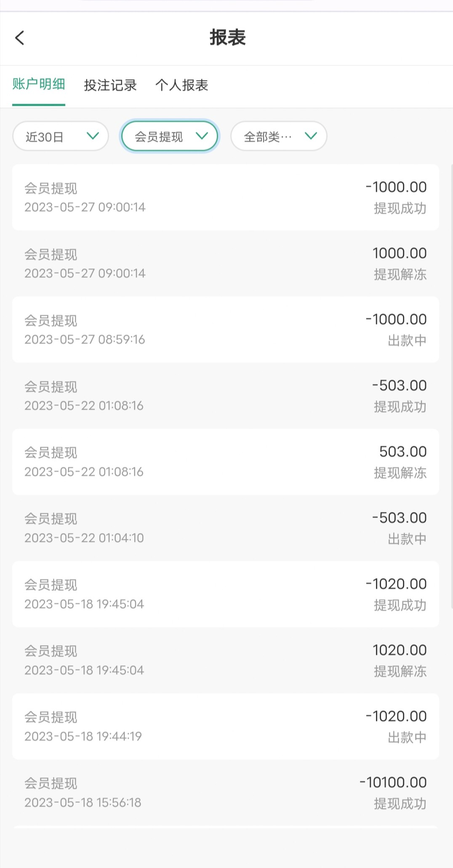Viewport: 453px width, 868px height.
Task: Open the 503.00 提现解冻 record
Action: click(x=226, y=462)
